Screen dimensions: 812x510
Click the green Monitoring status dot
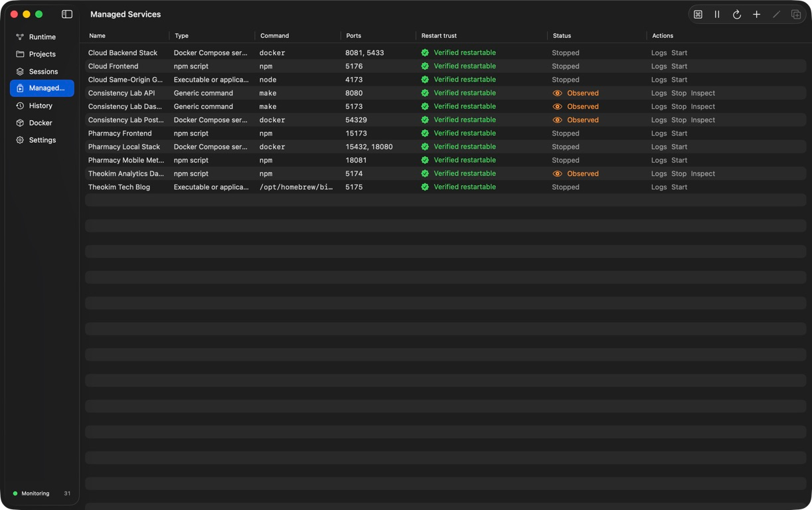pyautogui.click(x=15, y=493)
